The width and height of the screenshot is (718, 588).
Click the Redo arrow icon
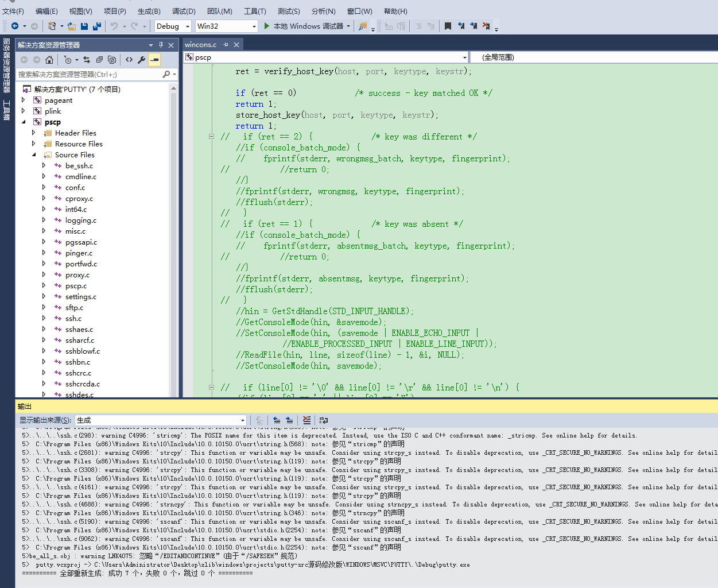point(134,26)
